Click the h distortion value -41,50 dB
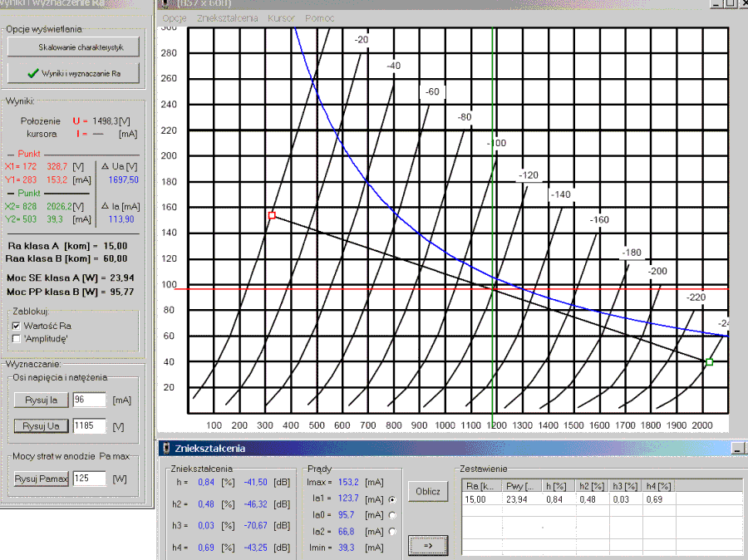Screen dimensions: 748x560 pyautogui.click(x=256, y=482)
